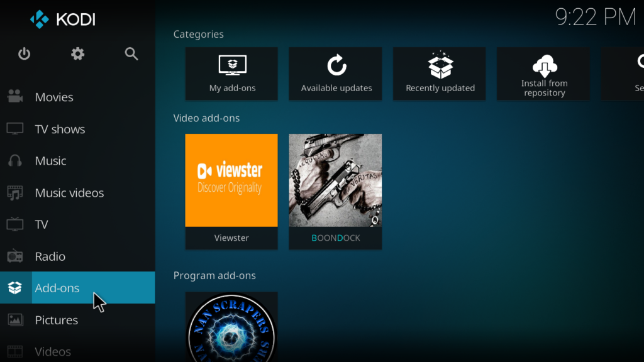Click the Categories heading
This screenshot has width=644, height=362.
point(198,34)
